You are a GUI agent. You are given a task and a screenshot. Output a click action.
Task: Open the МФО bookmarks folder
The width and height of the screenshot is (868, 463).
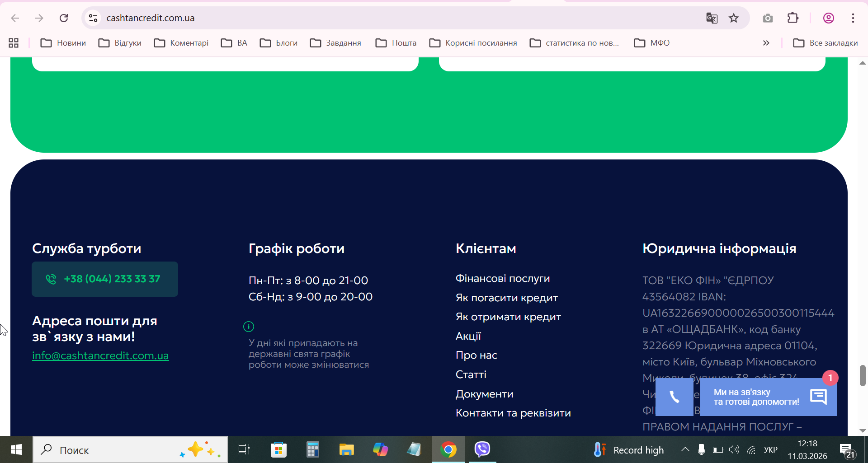(652, 43)
